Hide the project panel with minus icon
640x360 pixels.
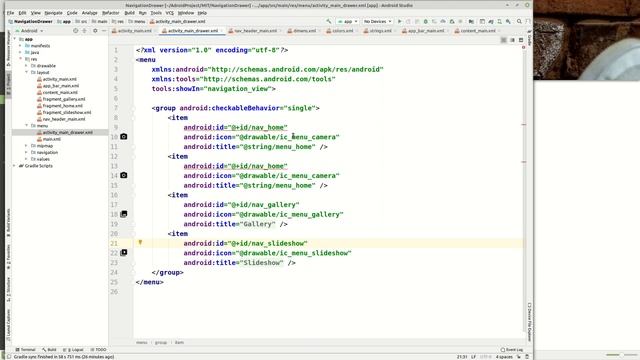[104, 31]
